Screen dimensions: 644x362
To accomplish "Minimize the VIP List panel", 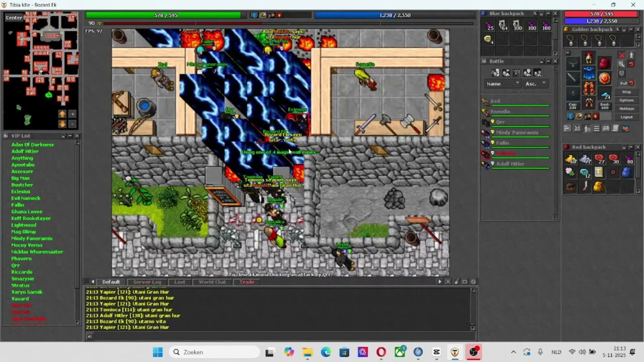I will tap(70, 136).
